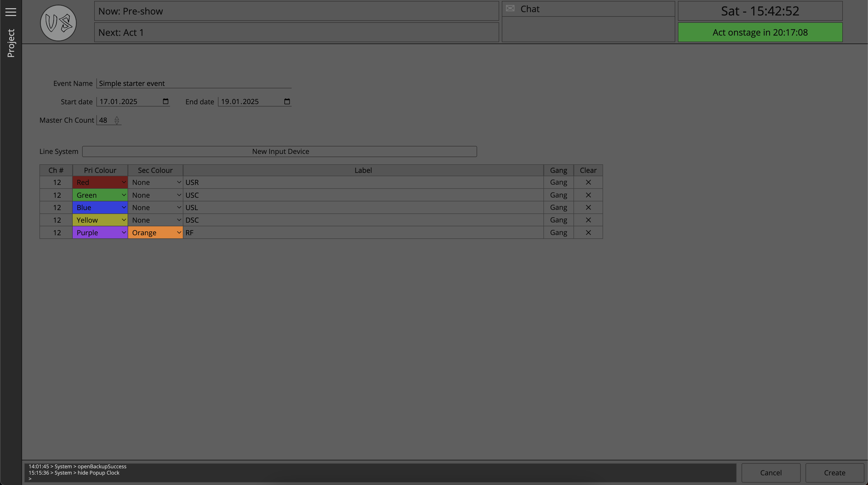Click the Sat 15:42:52 clock display
Screen dimensions: 868x485
point(760,11)
